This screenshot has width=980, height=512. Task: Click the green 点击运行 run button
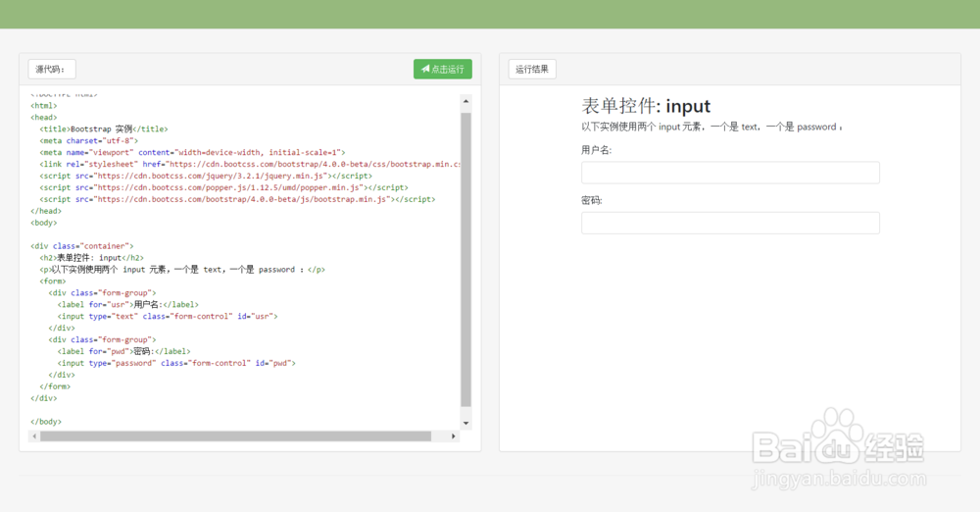click(x=443, y=69)
